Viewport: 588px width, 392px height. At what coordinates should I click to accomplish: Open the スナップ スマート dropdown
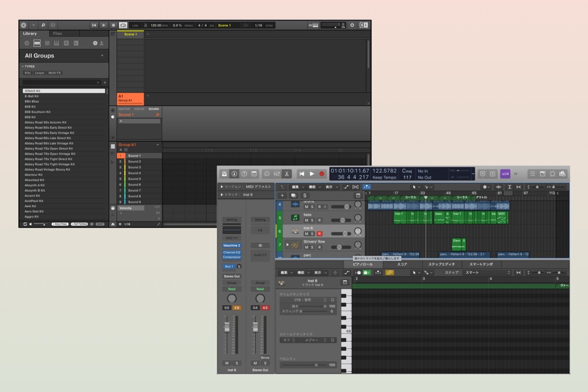[x=486, y=273]
